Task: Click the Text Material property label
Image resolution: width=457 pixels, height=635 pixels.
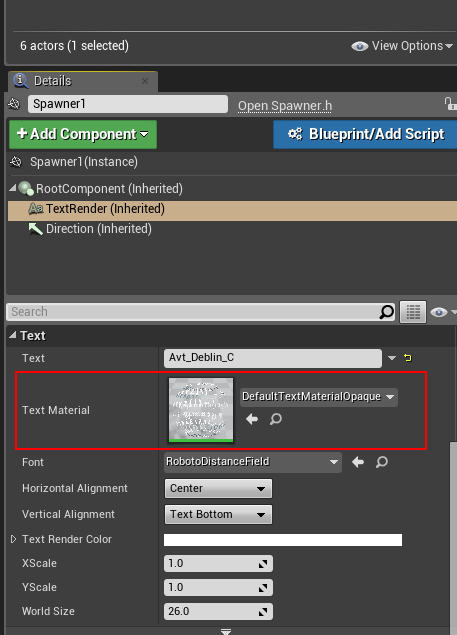Action: pyautogui.click(x=56, y=410)
